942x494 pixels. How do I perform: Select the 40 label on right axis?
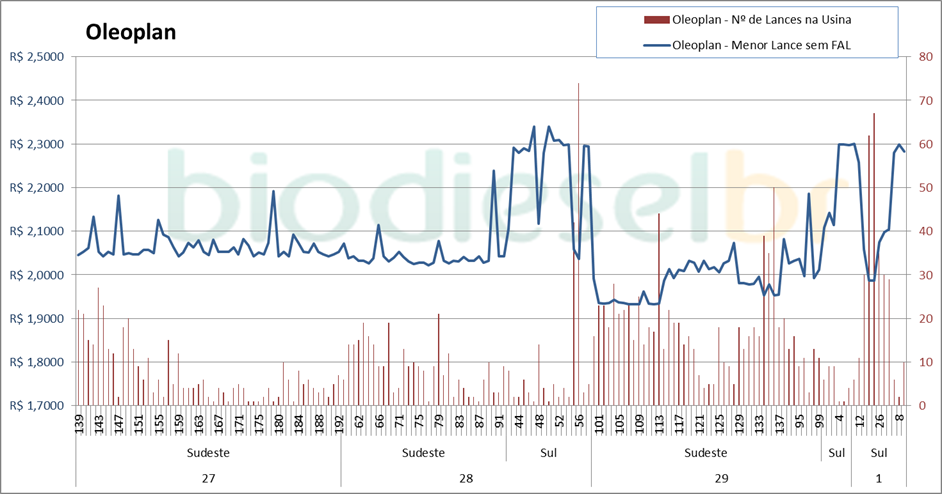point(925,231)
